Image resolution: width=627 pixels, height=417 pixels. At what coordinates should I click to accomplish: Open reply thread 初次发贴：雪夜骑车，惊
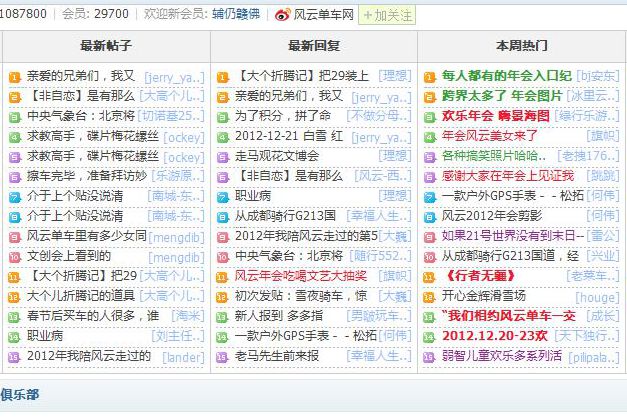coord(301,296)
